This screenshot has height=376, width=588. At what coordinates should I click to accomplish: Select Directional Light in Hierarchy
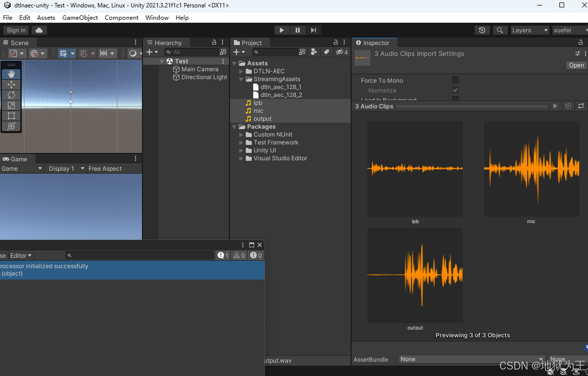click(204, 77)
